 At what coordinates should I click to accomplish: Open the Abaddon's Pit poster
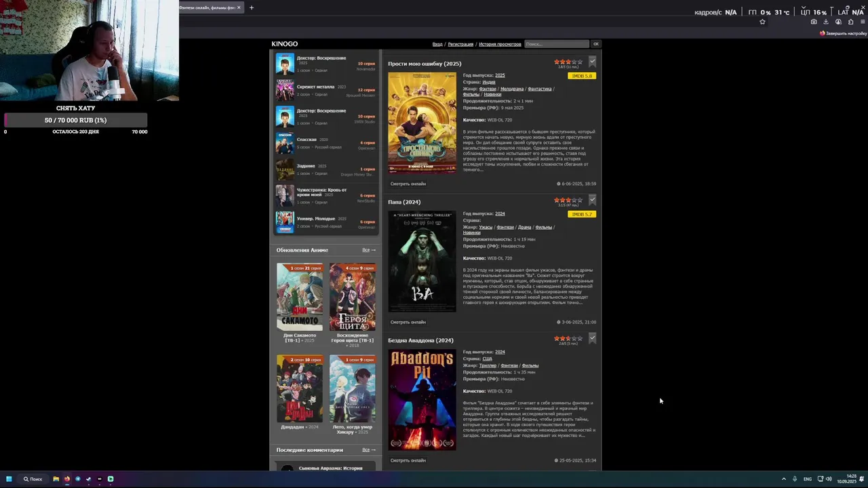point(422,399)
